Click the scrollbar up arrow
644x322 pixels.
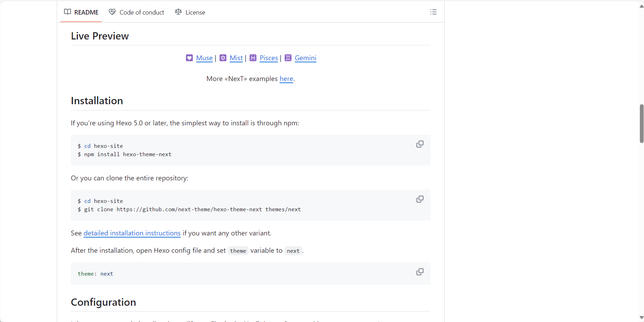(642, 6)
